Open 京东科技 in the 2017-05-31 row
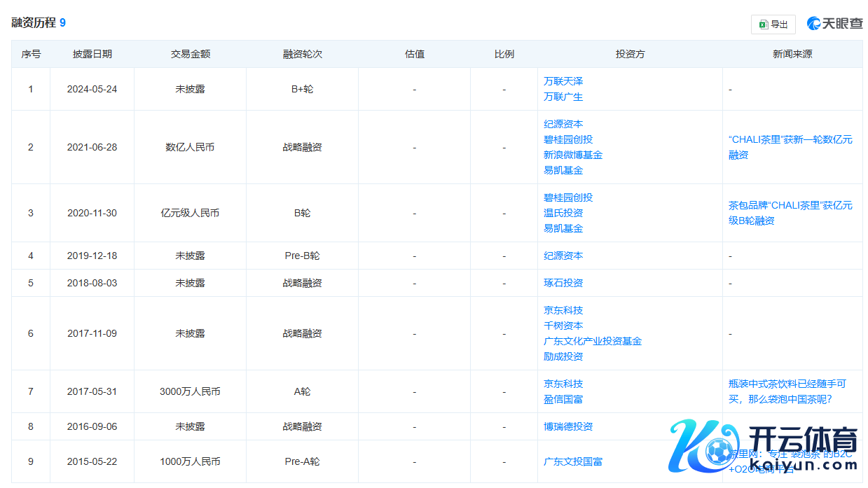Screen dimensions: 868x488 tap(563, 384)
